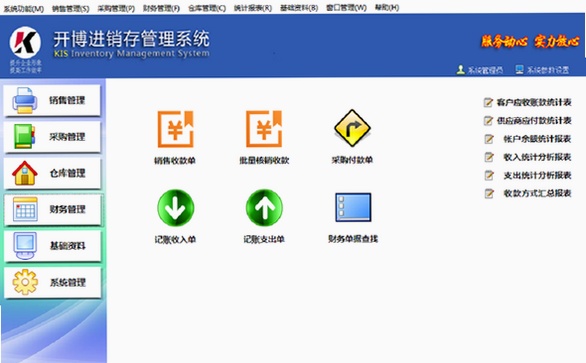Open the 帮助(H) menu
The height and width of the screenshot is (363, 586).
387,8
